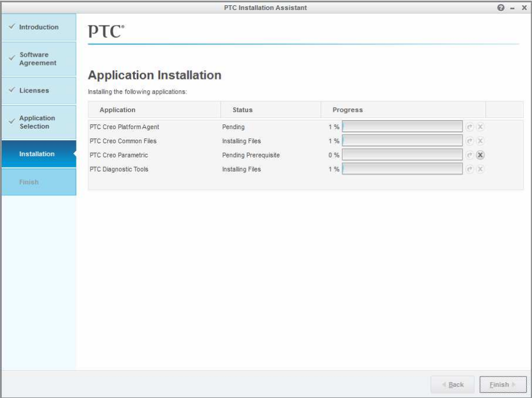Click the PTC Creo Common Files progress bar

tap(402, 140)
